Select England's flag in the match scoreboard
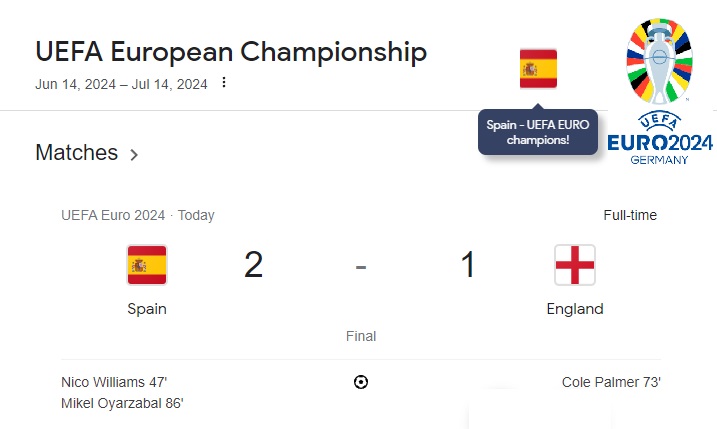The image size is (717, 429). (x=575, y=265)
